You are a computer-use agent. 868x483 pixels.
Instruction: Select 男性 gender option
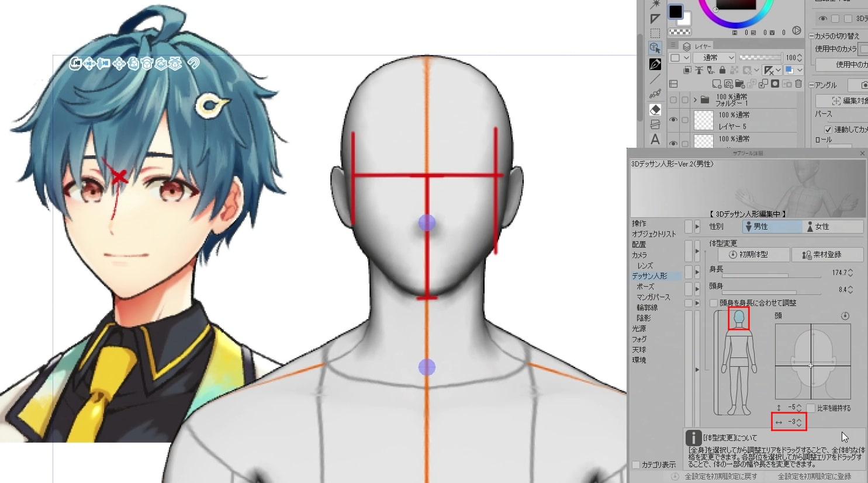[x=772, y=227]
